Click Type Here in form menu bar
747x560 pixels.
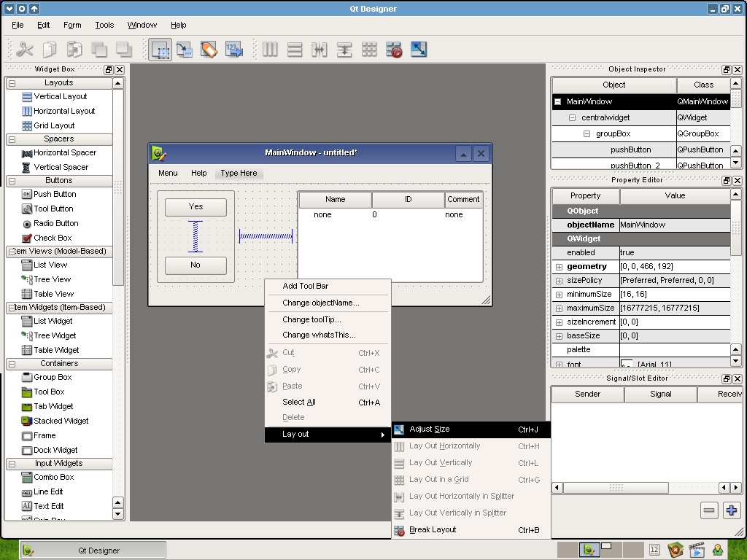click(239, 174)
